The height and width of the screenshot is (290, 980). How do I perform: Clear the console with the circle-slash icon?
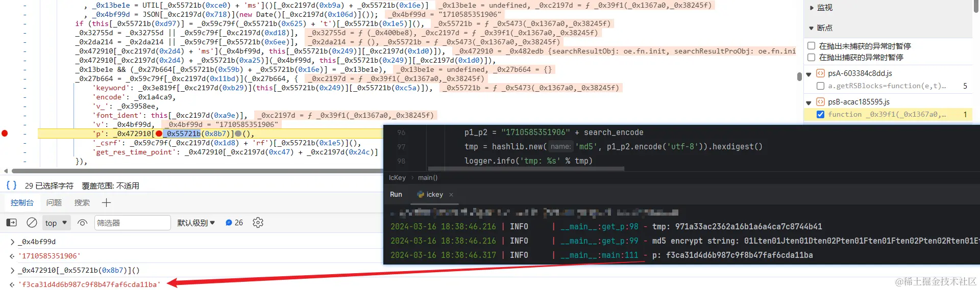(x=32, y=223)
